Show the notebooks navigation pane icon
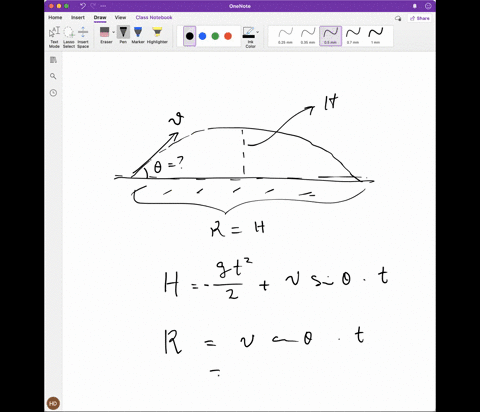 [x=53, y=60]
